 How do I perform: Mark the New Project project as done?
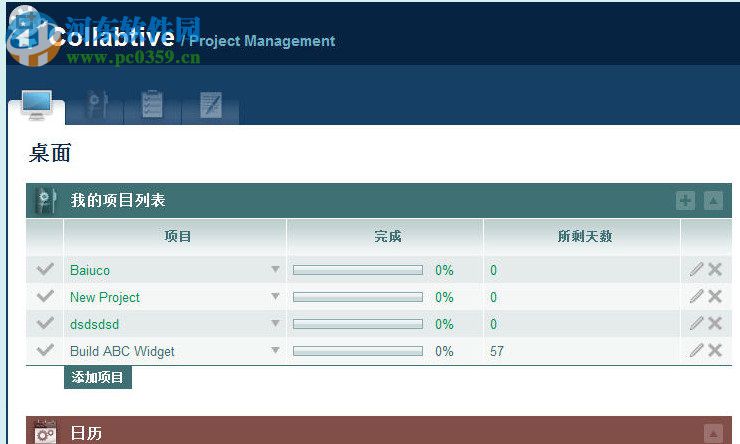click(x=45, y=296)
